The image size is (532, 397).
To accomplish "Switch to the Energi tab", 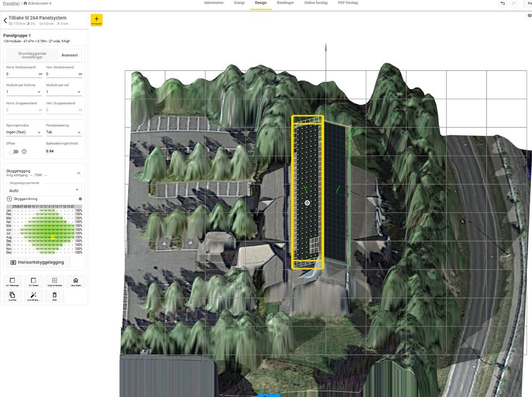I will coord(239,3).
